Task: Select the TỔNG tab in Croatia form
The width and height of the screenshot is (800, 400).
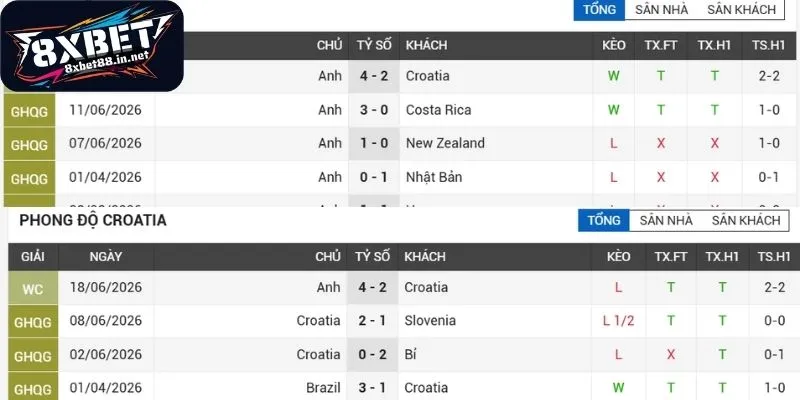Action: point(604,220)
